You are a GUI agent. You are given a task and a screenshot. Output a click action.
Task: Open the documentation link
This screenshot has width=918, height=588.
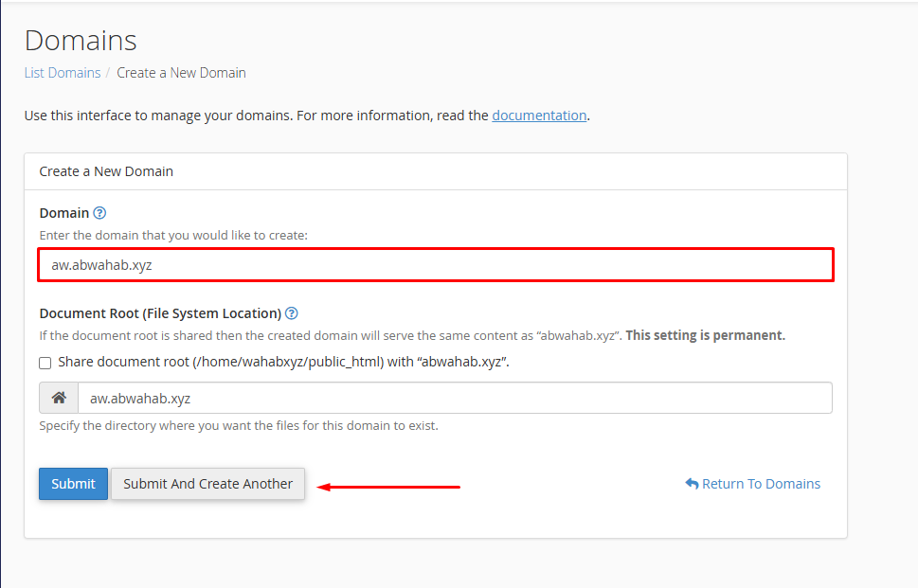click(539, 116)
